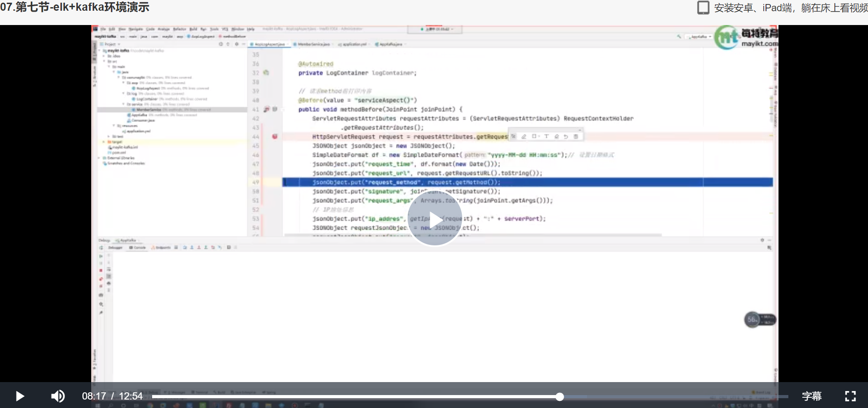Collapse the main folder
The width and height of the screenshot is (868, 408).
click(x=109, y=67)
